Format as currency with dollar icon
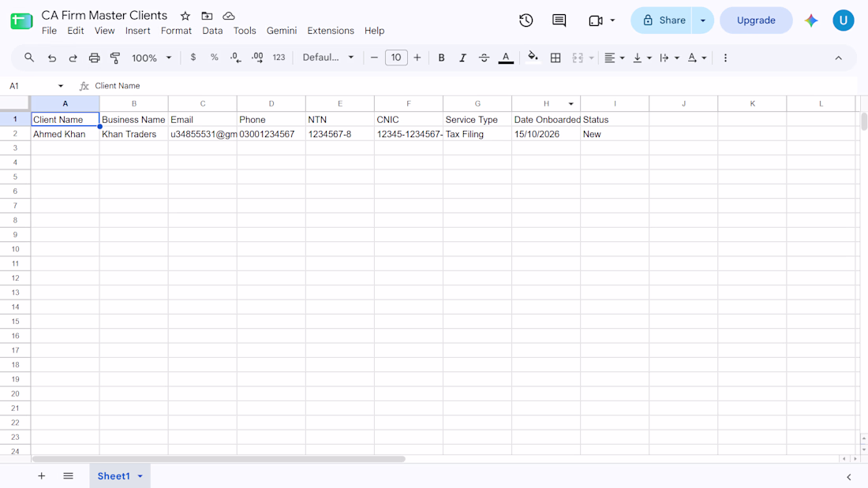 pyautogui.click(x=193, y=58)
